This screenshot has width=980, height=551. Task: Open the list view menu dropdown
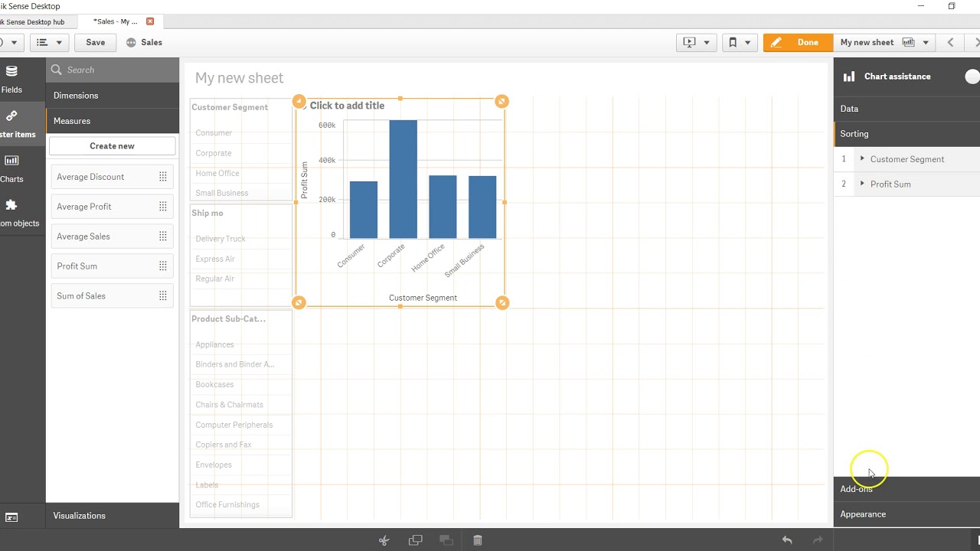click(50, 42)
